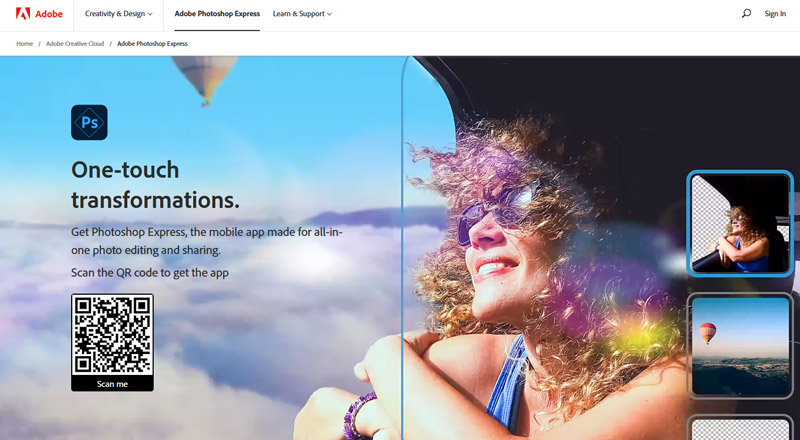
Task: Click the 'Scan the QR code to get the app' text
Action: (150, 273)
